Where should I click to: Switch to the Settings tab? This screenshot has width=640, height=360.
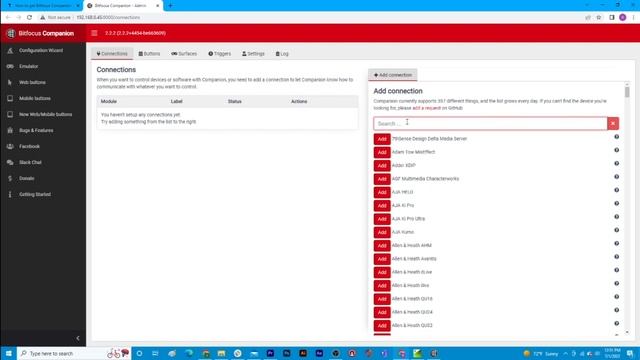pos(253,53)
